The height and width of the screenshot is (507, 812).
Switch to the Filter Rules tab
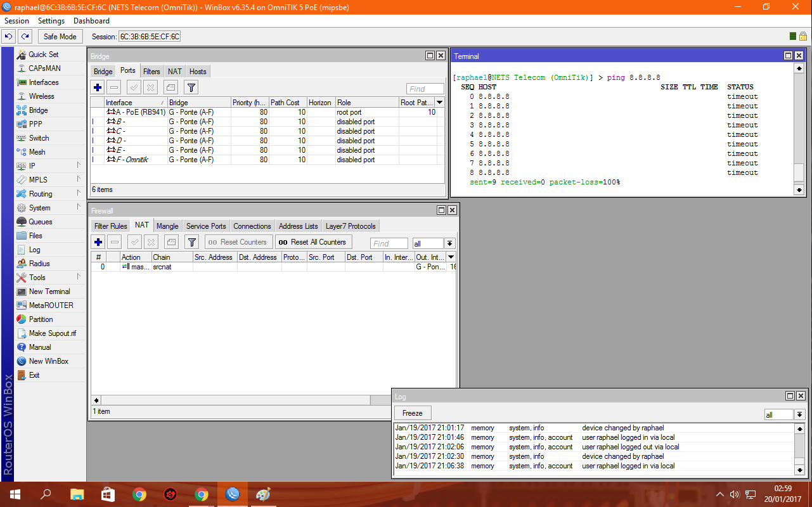pos(110,226)
